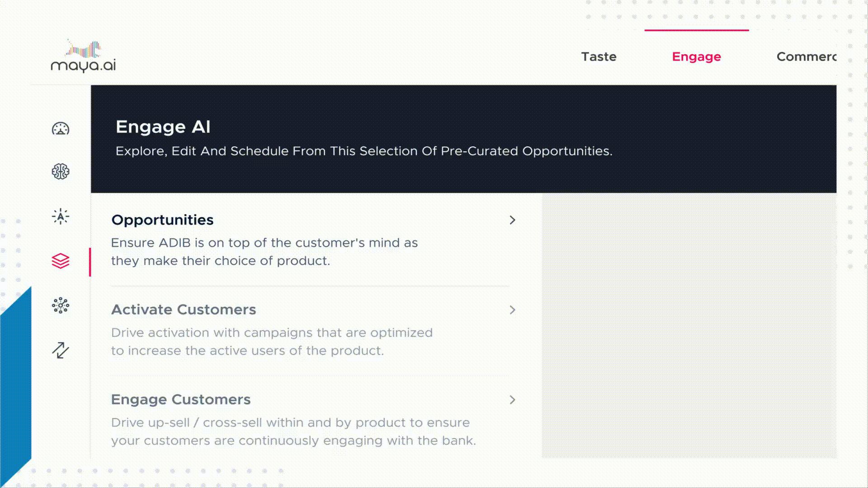Open the Engage Customers section
Screen dimensions: 868x488
181,400
